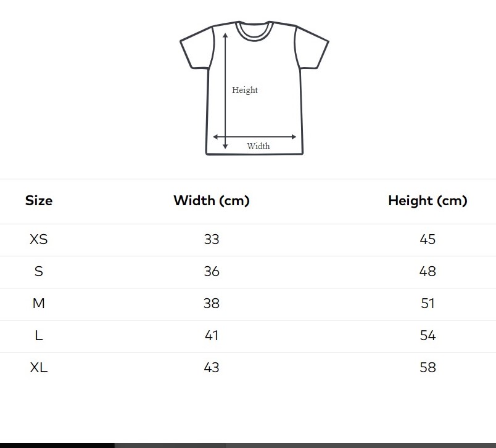Screen dimensions: 496x448
Task: Click the t-shirt collar in the diagram
Action: (254, 31)
